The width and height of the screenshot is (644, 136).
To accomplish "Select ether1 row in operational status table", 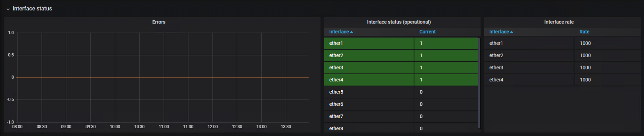I will [401, 43].
